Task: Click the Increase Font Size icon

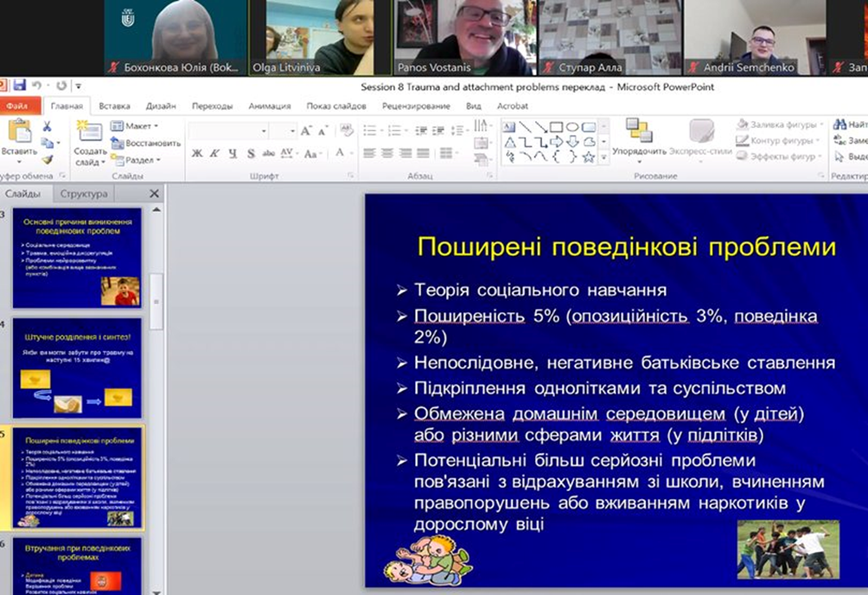Action: (306, 131)
